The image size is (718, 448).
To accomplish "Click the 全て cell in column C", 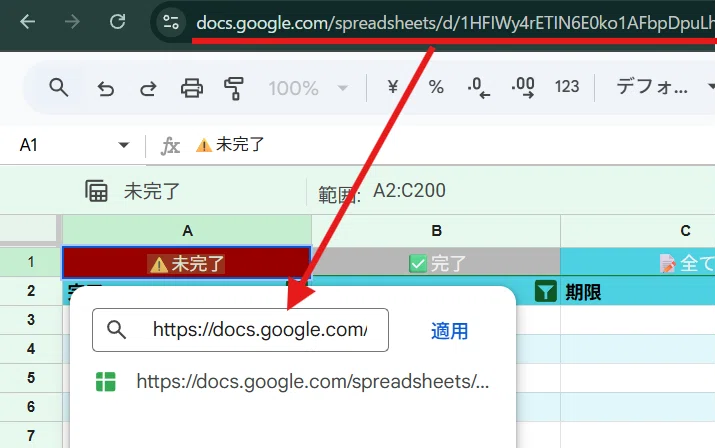I will 638,262.
